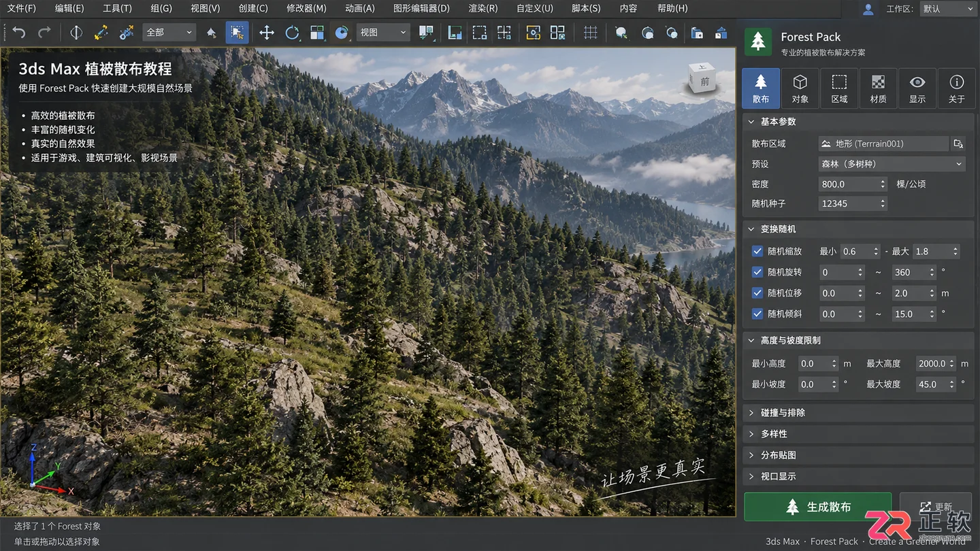Collapse the 基本参数 section
Viewport: 980px width, 551px height.
(x=858, y=122)
